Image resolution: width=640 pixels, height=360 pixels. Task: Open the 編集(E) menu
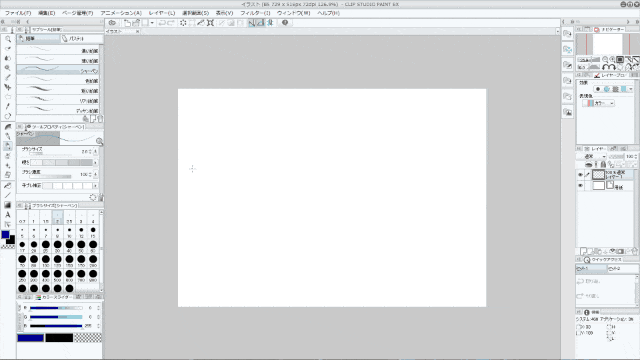(x=47, y=13)
